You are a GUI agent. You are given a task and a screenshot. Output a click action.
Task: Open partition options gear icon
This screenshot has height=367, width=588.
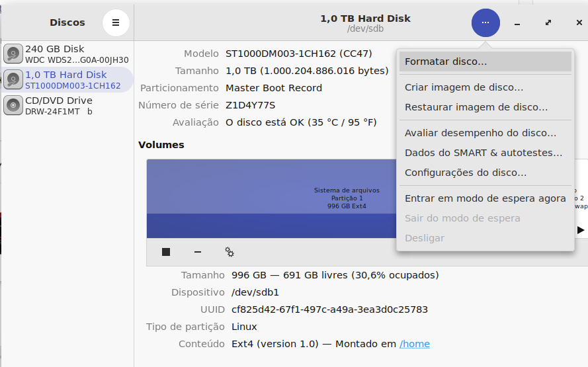point(230,252)
